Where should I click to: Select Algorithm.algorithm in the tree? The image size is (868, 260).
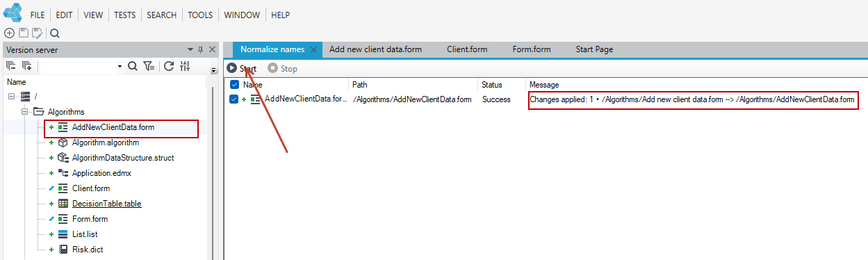106,143
